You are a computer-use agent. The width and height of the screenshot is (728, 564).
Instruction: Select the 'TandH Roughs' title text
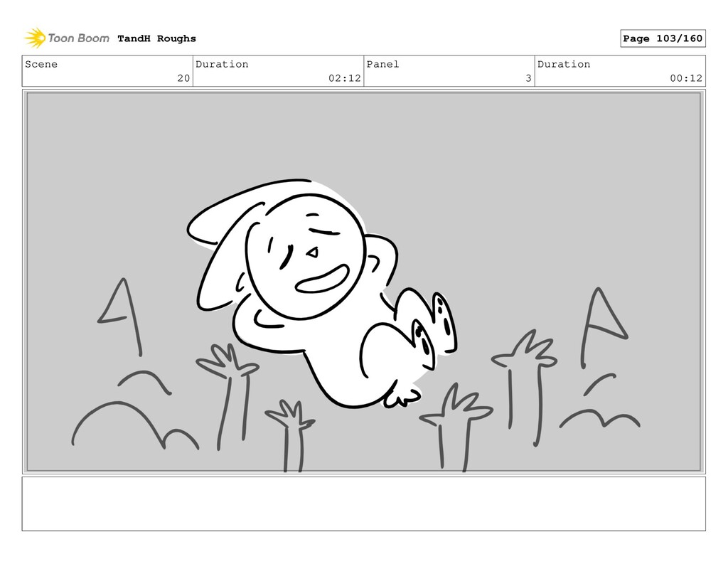[156, 38]
